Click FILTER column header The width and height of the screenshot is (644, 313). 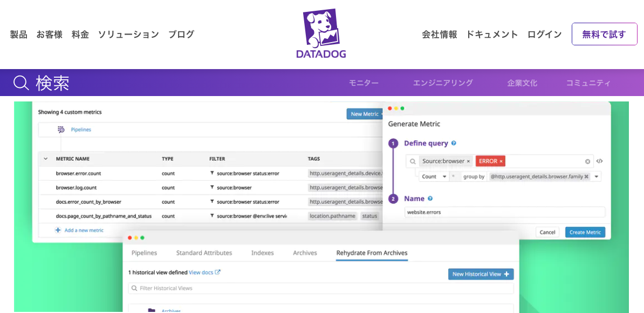click(217, 159)
